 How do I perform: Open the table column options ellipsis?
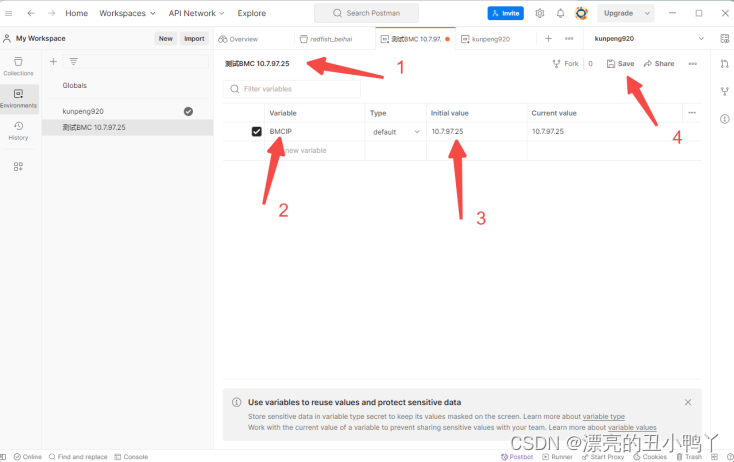click(692, 113)
